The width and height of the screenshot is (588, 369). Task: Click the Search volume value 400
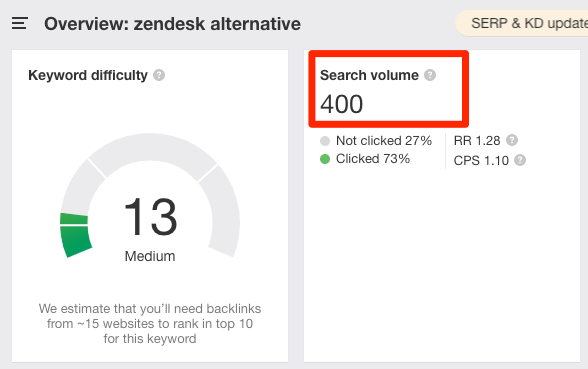pos(342,104)
